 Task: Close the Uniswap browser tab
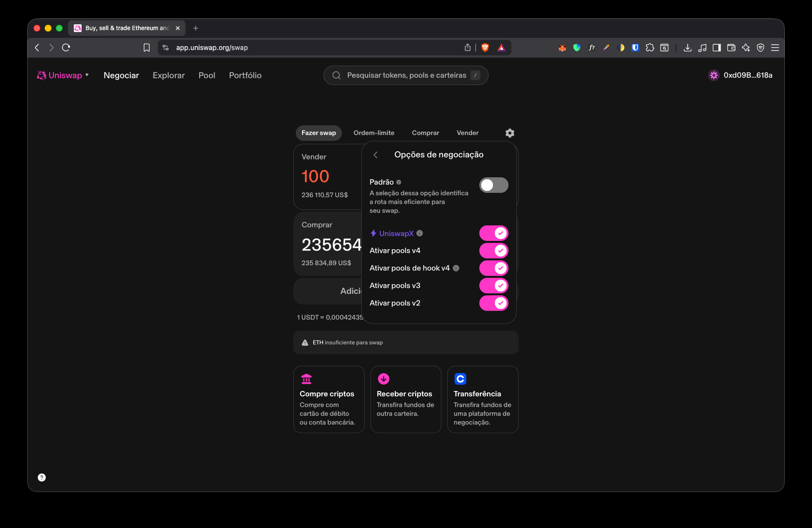pyautogui.click(x=178, y=28)
